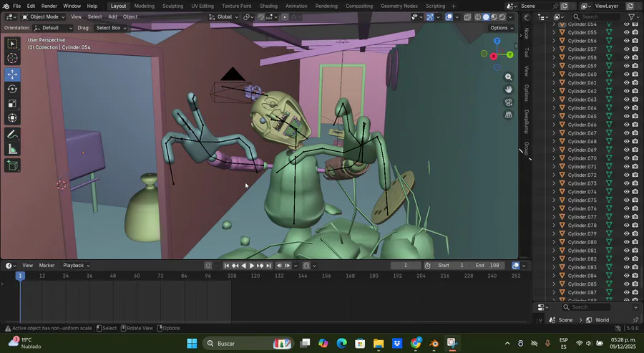Click the use preview range clock icon

click(428, 266)
